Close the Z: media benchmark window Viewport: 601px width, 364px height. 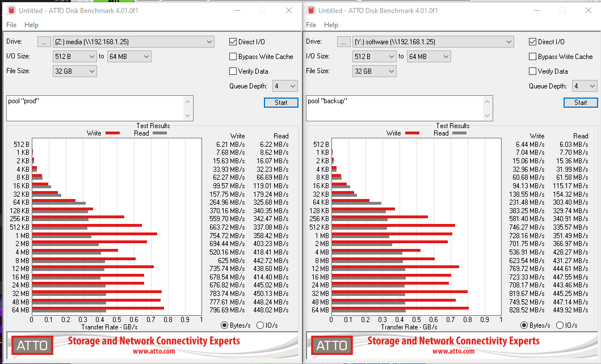[x=289, y=10]
